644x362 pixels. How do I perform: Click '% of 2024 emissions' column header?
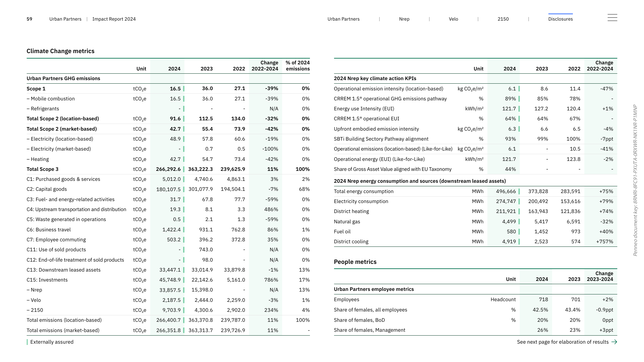pos(297,65)
